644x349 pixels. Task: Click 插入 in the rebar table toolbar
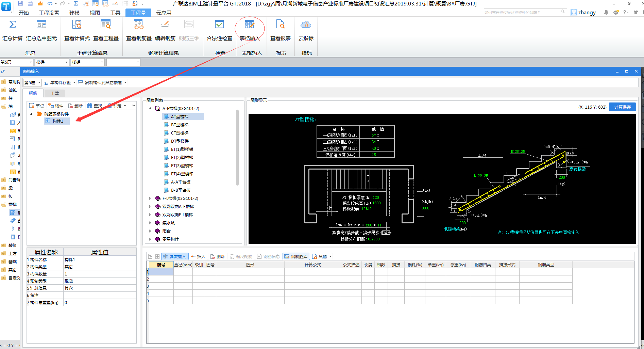point(198,256)
